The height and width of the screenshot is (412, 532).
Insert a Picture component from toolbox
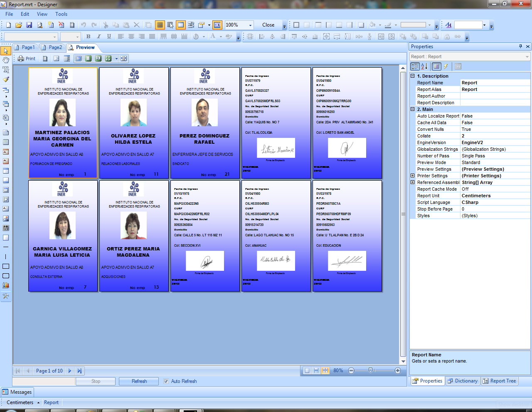6,218
